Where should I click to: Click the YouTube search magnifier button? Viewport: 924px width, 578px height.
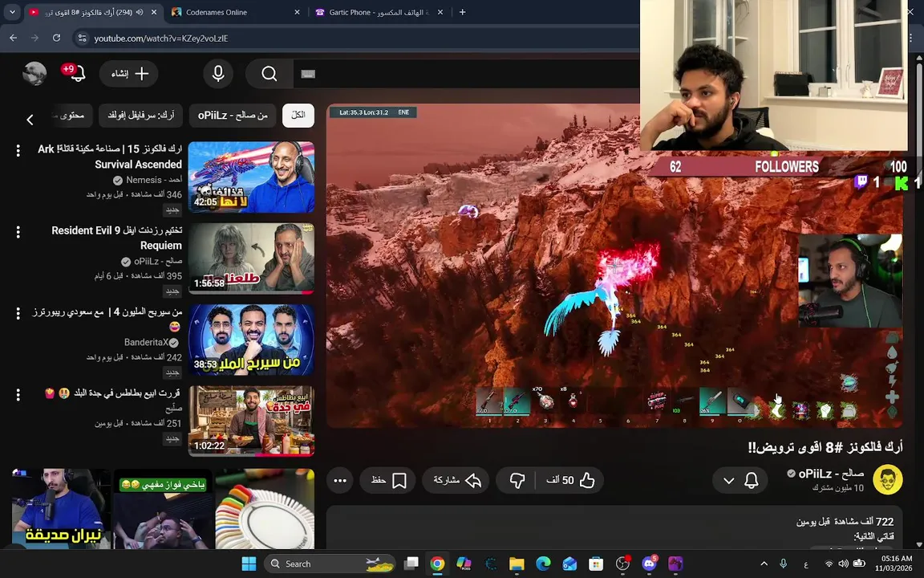269,74
